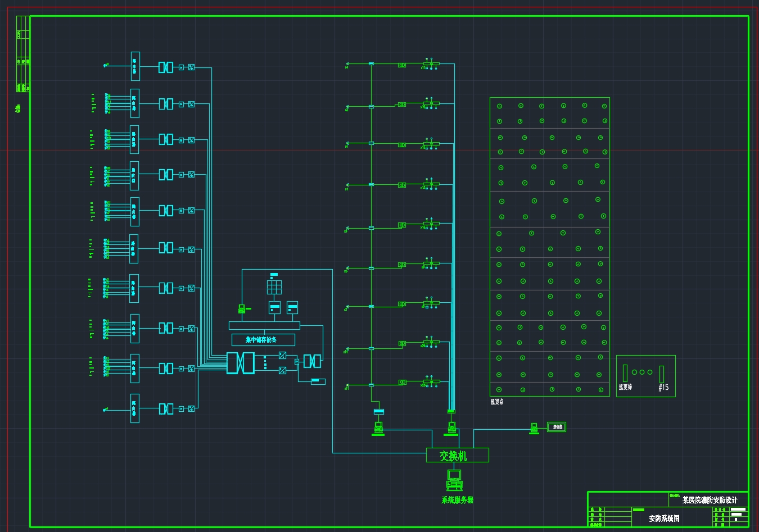Select small green workstation icon beside the video wall

(x=242, y=308)
